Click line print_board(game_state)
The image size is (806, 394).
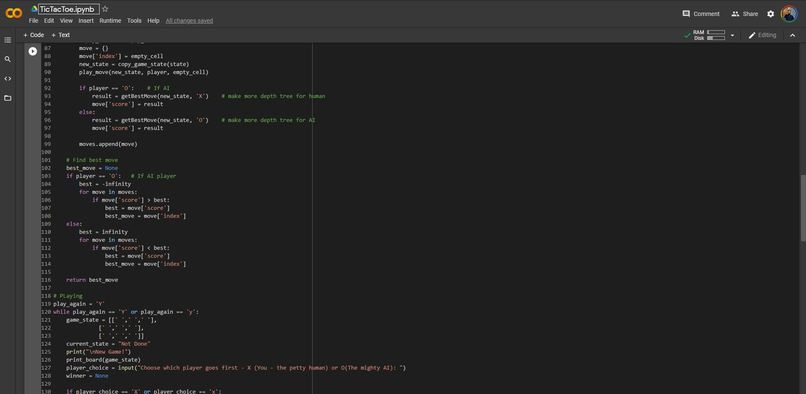[x=103, y=360]
